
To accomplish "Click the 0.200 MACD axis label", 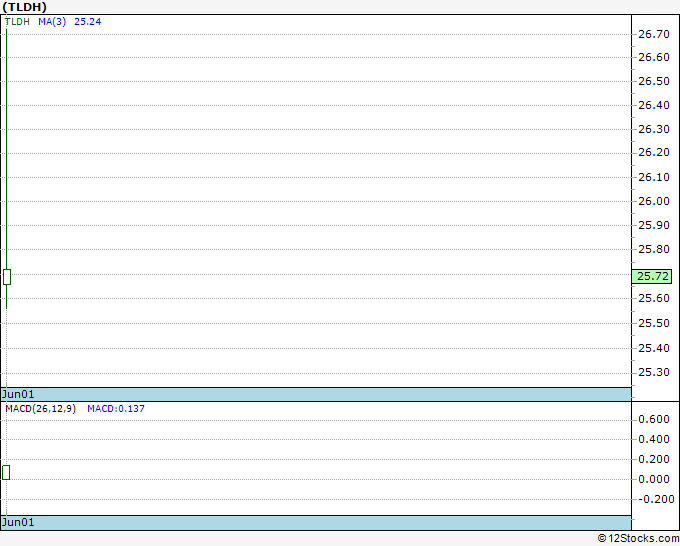I will tap(654, 459).
